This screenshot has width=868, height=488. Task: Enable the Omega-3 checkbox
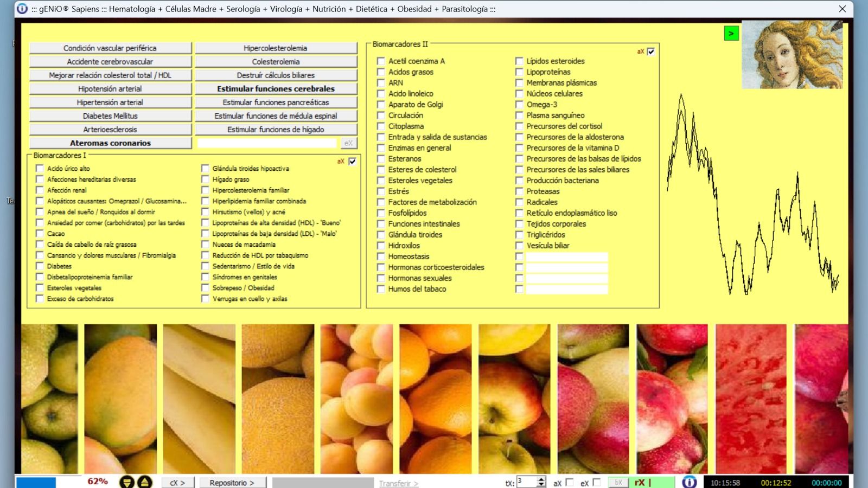pyautogui.click(x=519, y=105)
